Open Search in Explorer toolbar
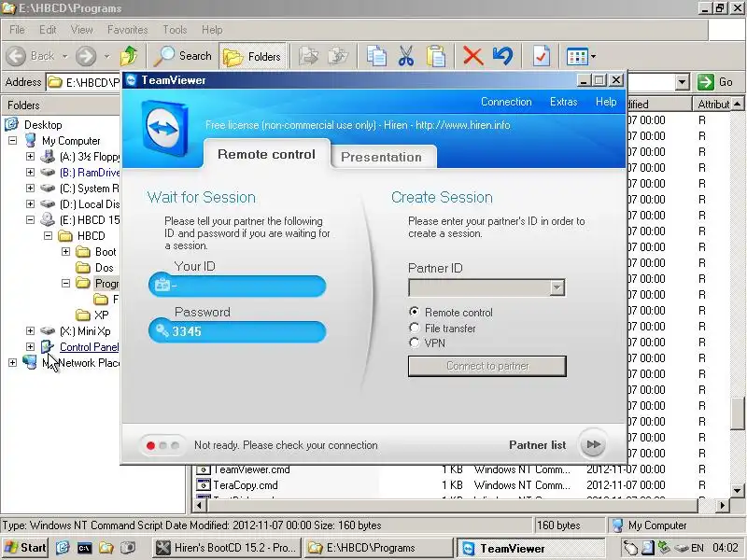747x560 pixels. pos(182,56)
